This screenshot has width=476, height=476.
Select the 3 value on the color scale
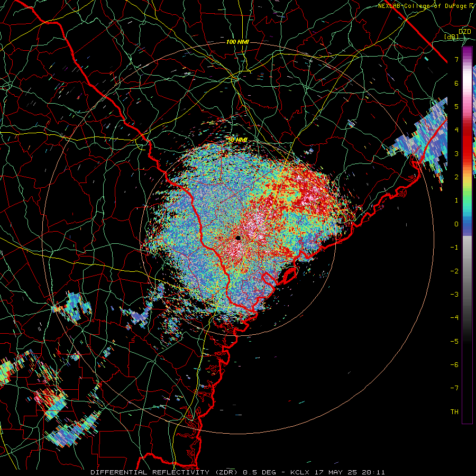(x=456, y=153)
